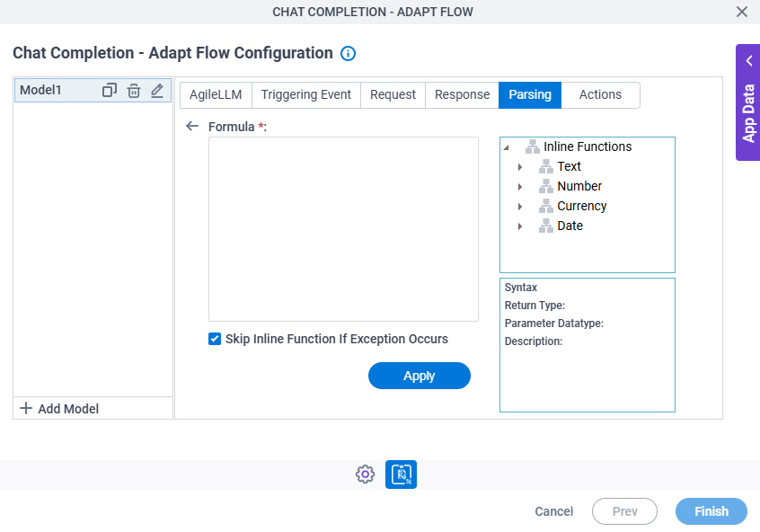Screen dimensions: 760x532
Task: Select the Response tab
Action: point(462,95)
